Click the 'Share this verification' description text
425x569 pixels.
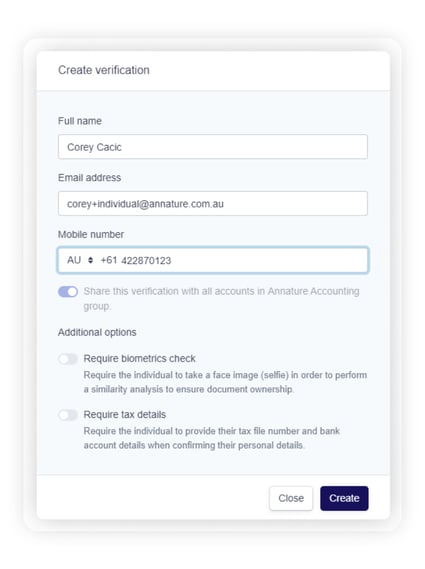pyautogui.click(x=221, y=299)
